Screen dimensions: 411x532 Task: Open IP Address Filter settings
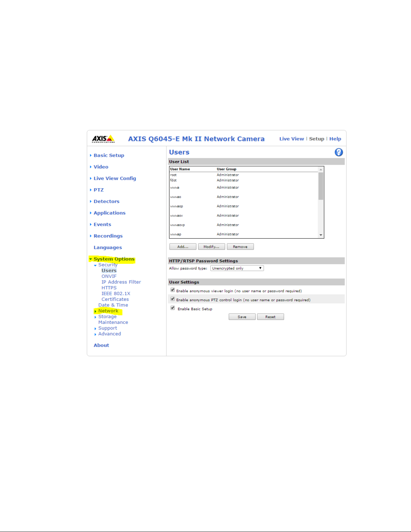click(121, 282)
